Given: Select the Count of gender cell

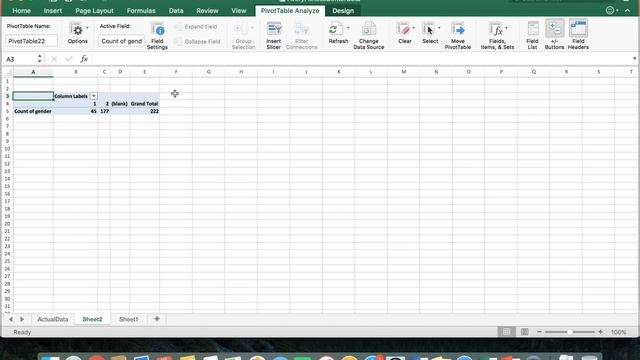Looking at the screenshot, I should coord(33,111).
